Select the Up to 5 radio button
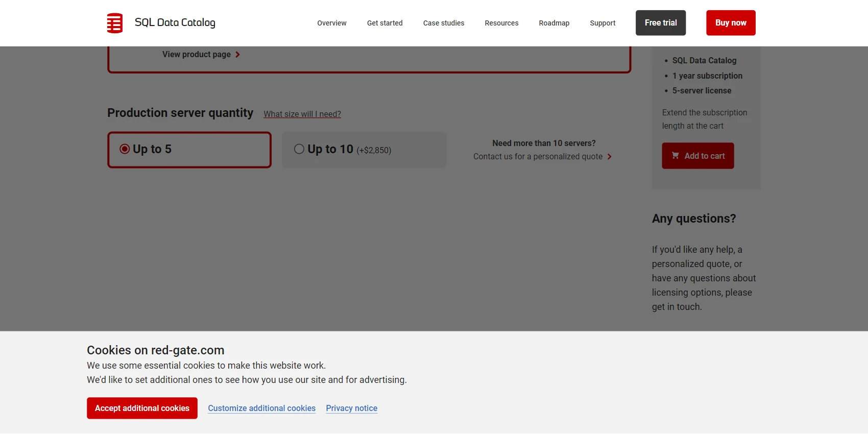The image size is (868, 434). (x=125, y=149)
